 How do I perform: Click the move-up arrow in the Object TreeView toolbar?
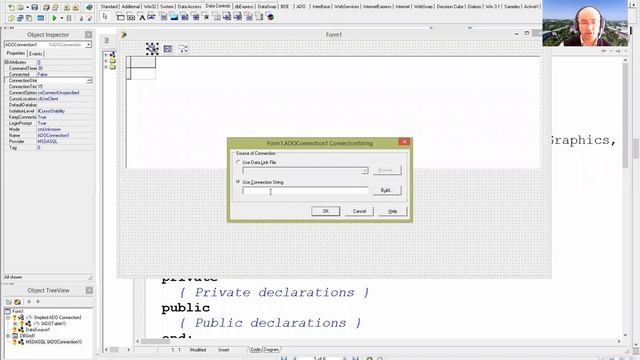coord(29,302)
